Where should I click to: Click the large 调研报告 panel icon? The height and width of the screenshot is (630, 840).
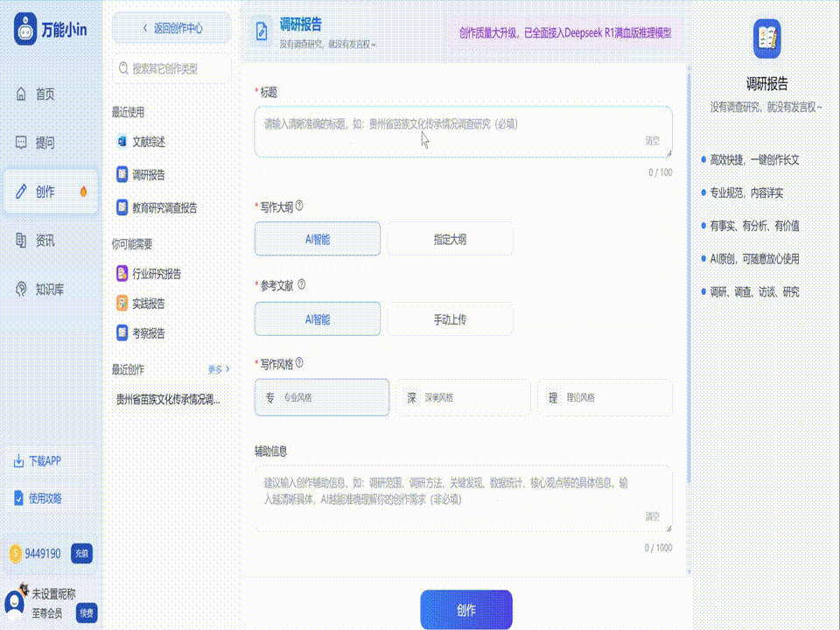766,38
